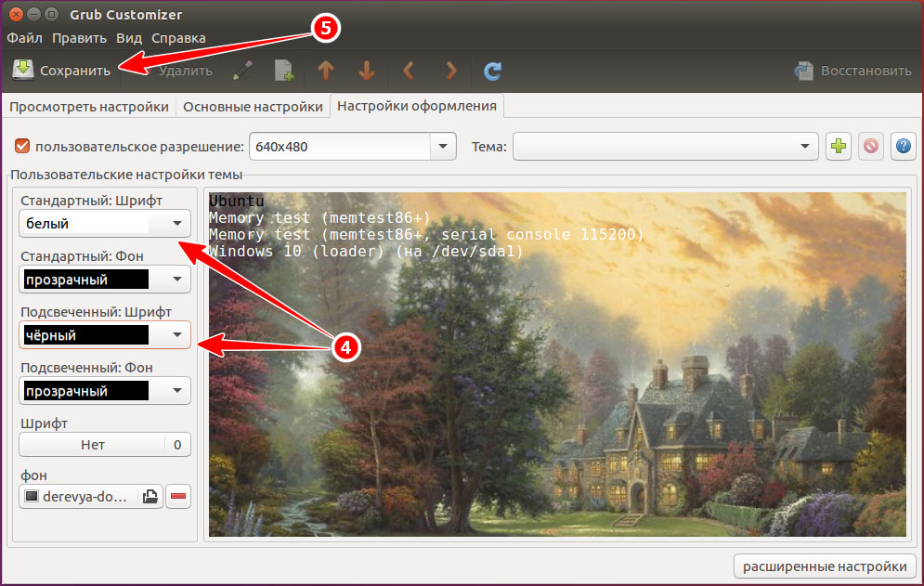Open the Вид menu

coord(128,38)
